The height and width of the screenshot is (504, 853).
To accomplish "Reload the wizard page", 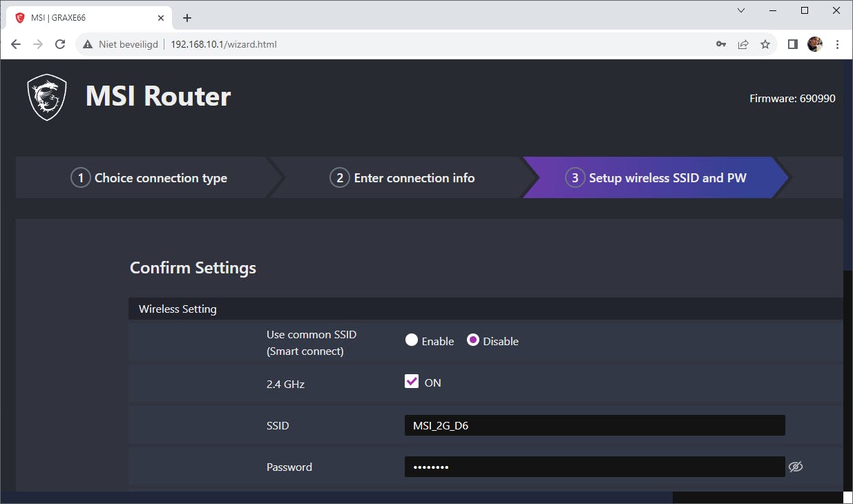I will click(60, 44).
